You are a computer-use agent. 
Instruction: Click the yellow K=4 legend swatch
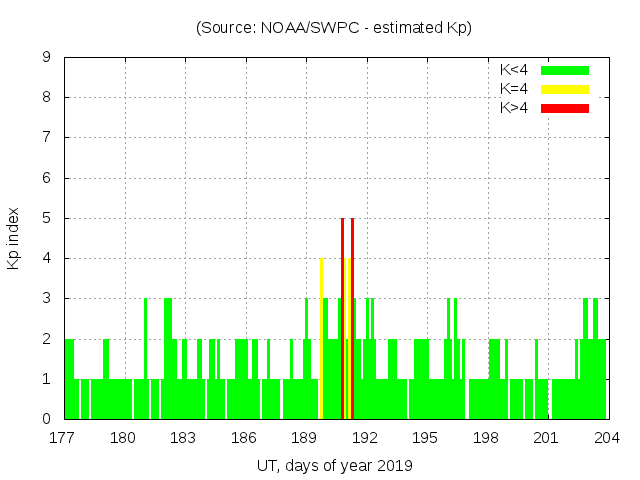(565, 89)
